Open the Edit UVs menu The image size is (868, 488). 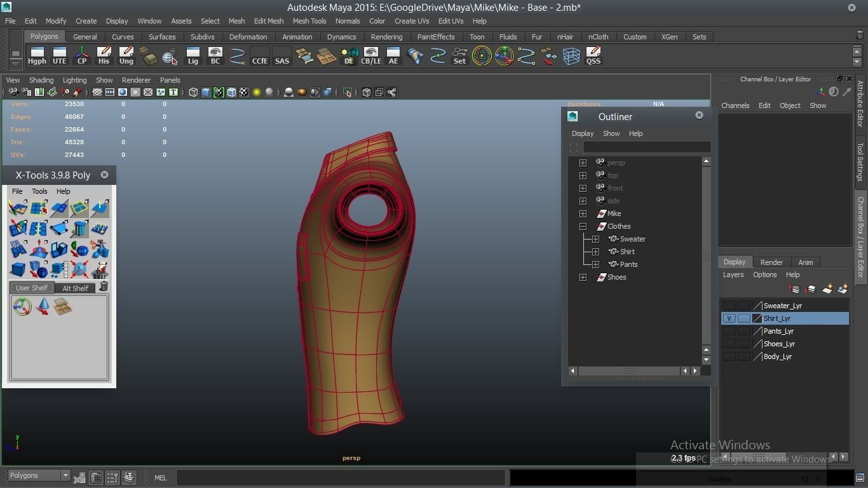(451, 21)
